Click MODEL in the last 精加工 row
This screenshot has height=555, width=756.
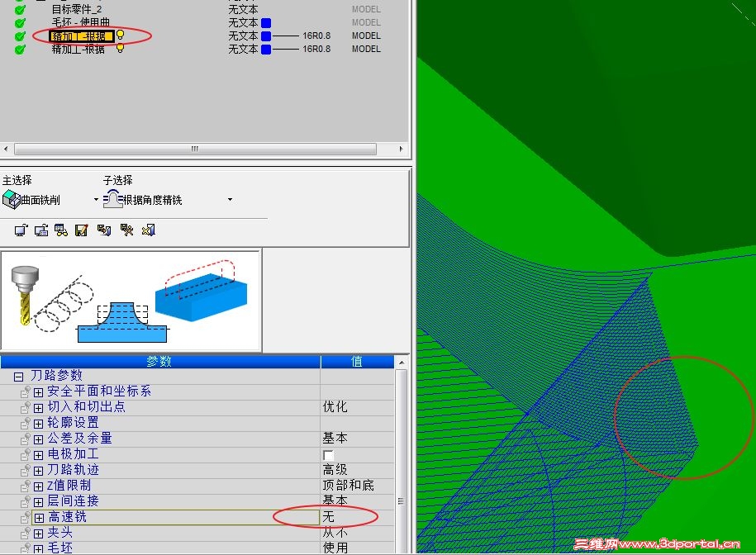[x=366, y=50]
